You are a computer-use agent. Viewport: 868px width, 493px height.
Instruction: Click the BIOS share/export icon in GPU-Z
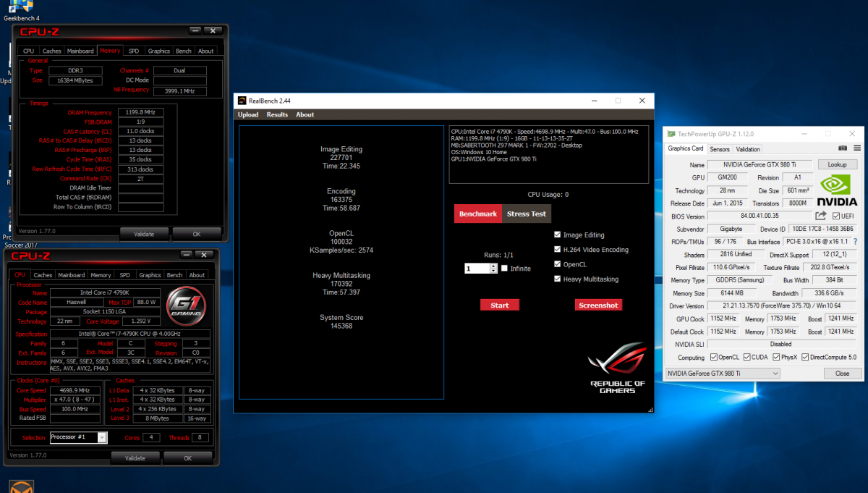[x=820, y=216]
